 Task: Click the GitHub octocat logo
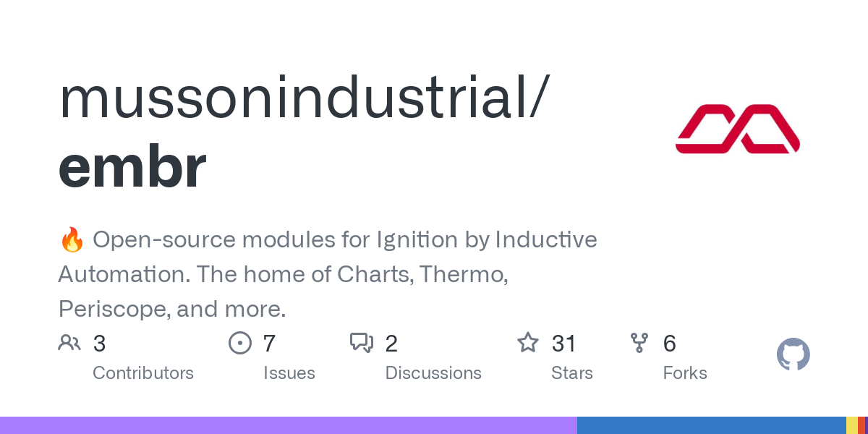[793, 354]
